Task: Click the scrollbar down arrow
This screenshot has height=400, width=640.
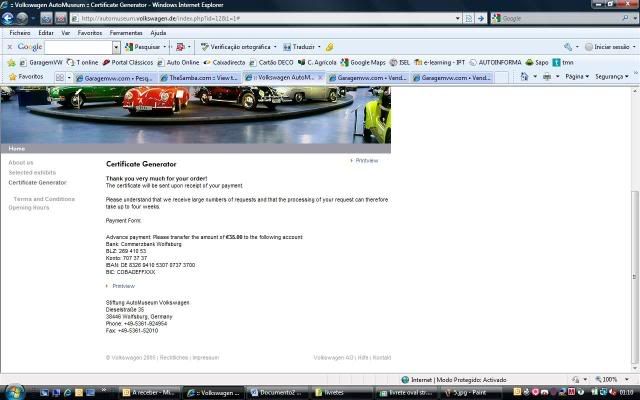Action: click(635, 368)
